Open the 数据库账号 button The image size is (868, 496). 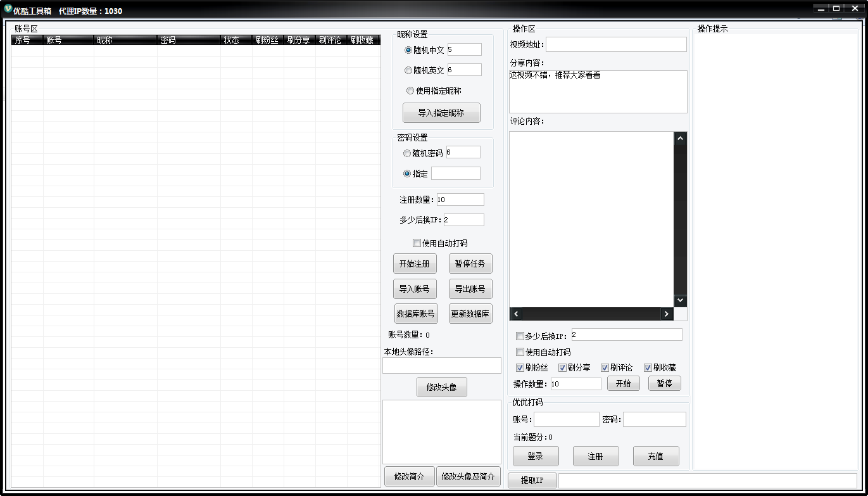click(416, 314)
